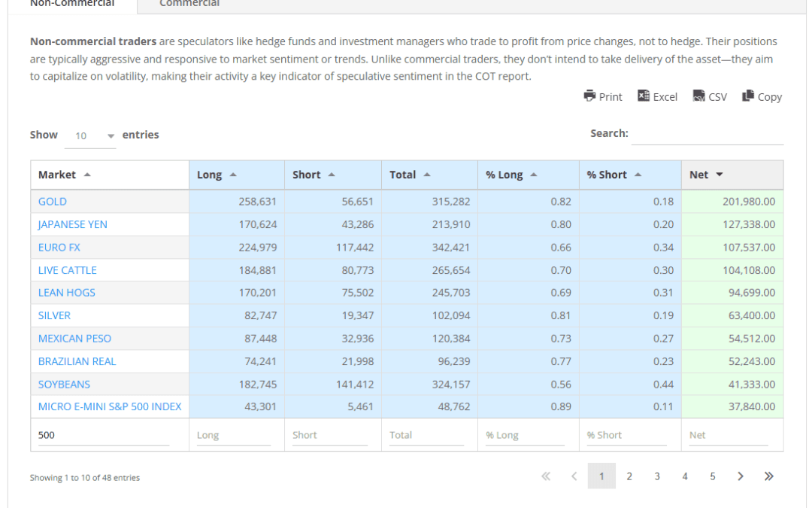Viewport: 812px width, 508px height.
Task: Go to first page using double-left chevron
Action: [545, 476]
